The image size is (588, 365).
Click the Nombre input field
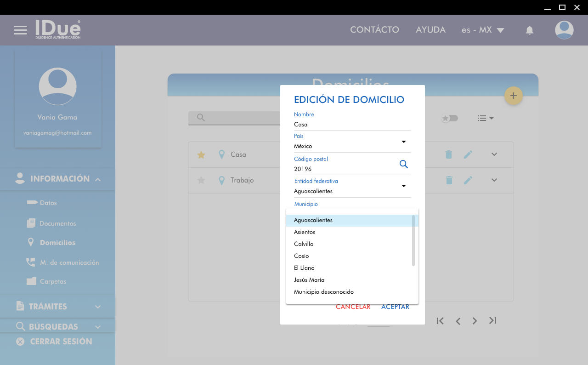click(352, 125)
